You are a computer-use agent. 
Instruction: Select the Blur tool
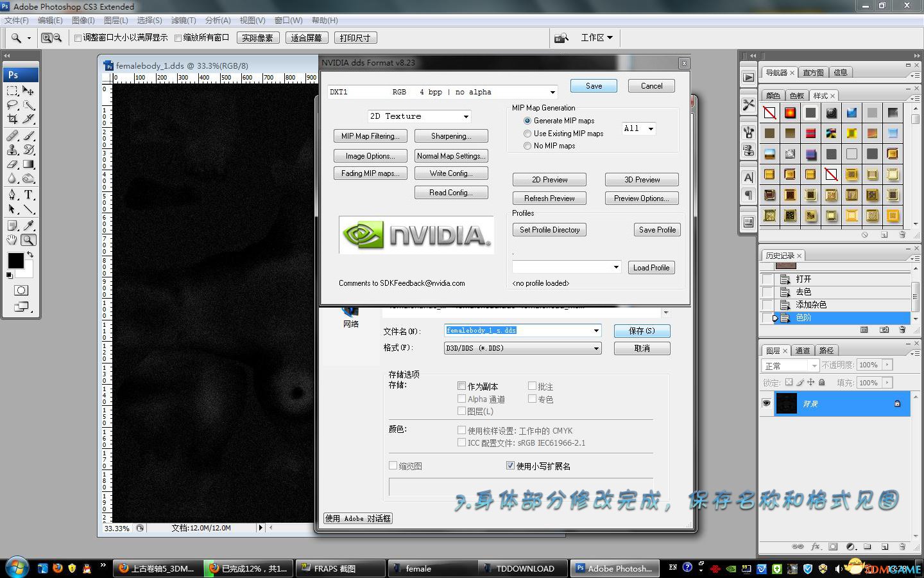pos(12,179)
